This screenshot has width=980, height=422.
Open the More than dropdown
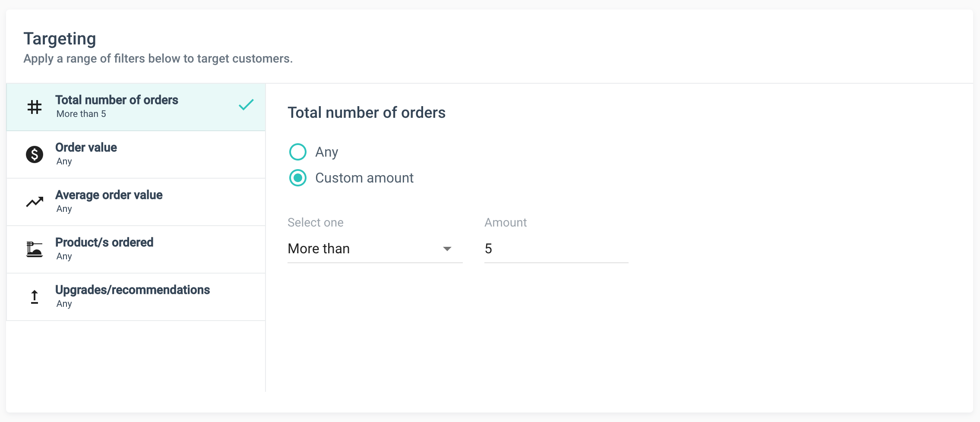pos(367,249)
